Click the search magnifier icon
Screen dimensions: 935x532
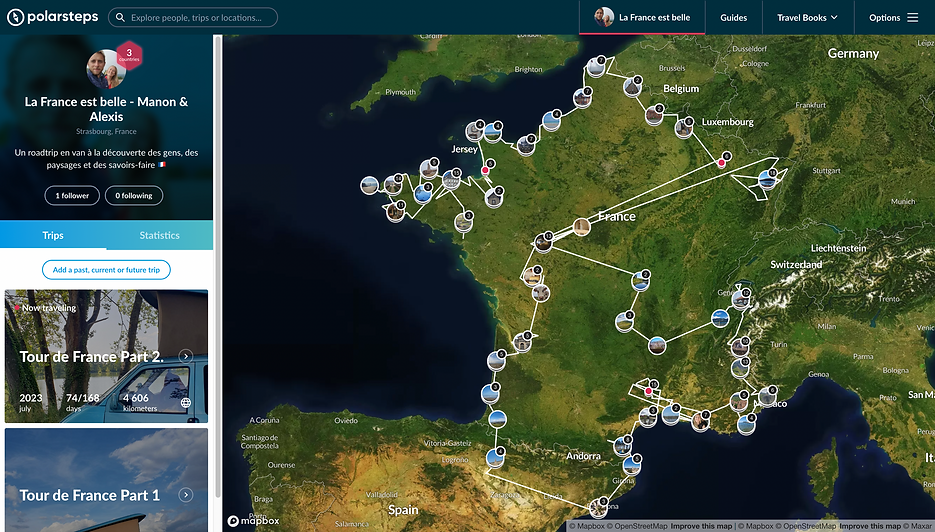pyautogui.click(x=120, y=18)
